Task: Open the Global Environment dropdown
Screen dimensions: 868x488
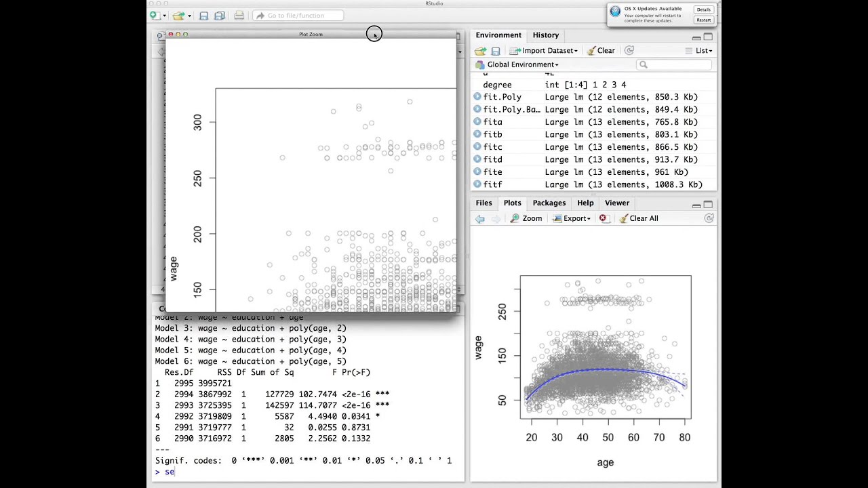Action: 517,65
